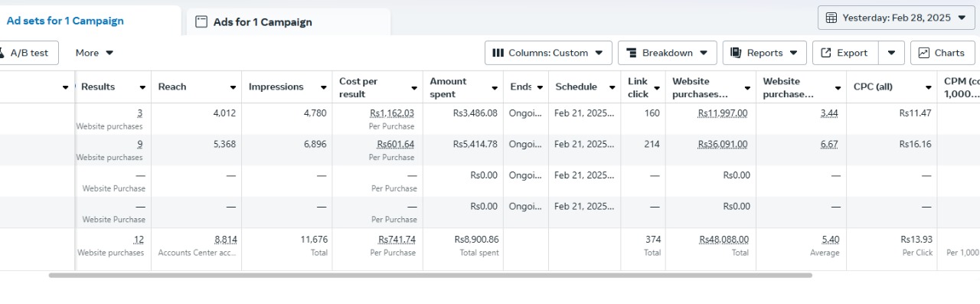Select the 160 link clicks cell
Image resolution: width=980 pixels, height=304 pixels.
(x=643, y=119)
